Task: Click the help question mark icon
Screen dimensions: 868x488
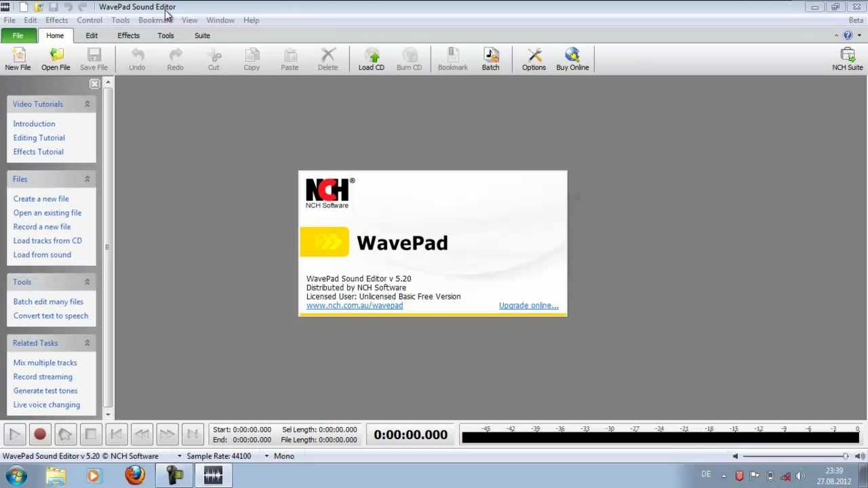Action: tap(848, 35)
